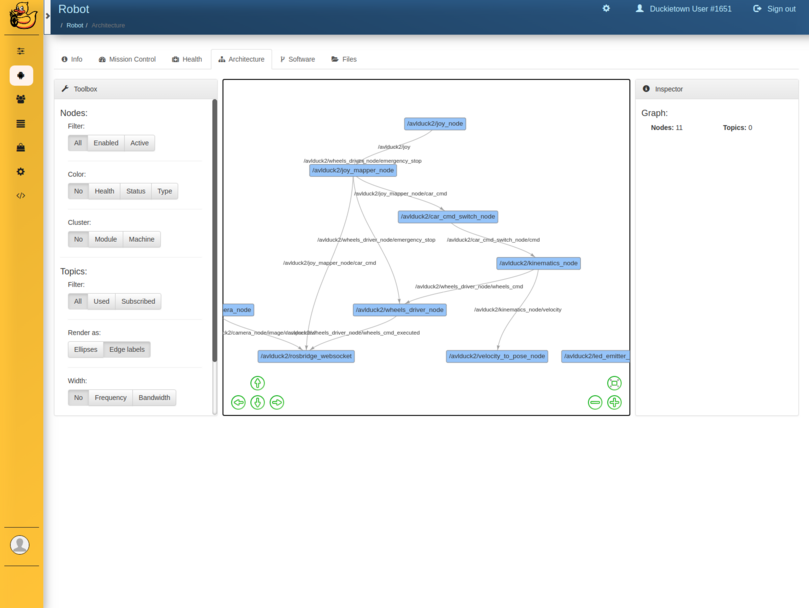This screenshot has height=608, width=809.
Task: Color nodes by Status
Action: (136, 191)
